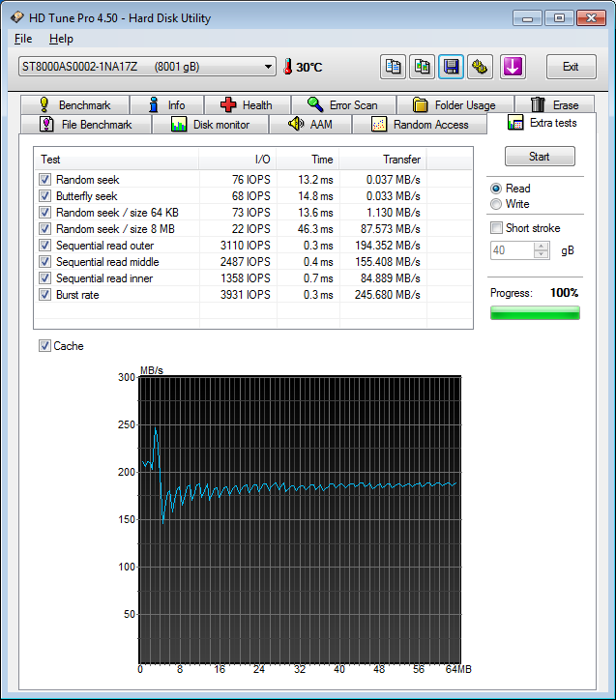Go to the Error Scan tab

pos(343,105)
